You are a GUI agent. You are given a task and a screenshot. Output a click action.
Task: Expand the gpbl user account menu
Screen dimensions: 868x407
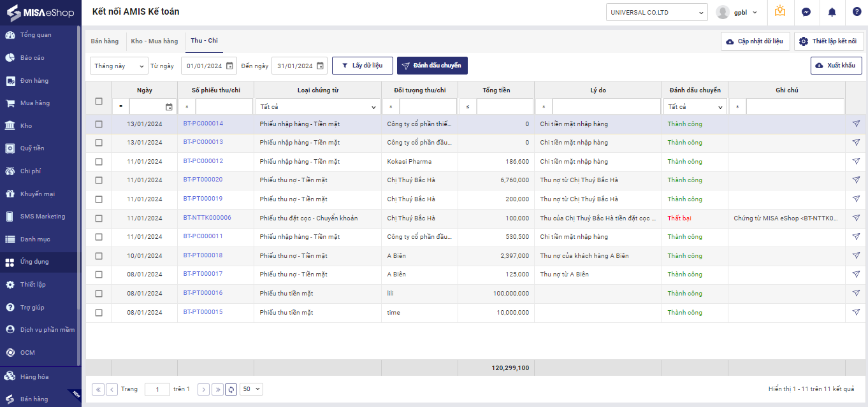(x=737, y=12)
